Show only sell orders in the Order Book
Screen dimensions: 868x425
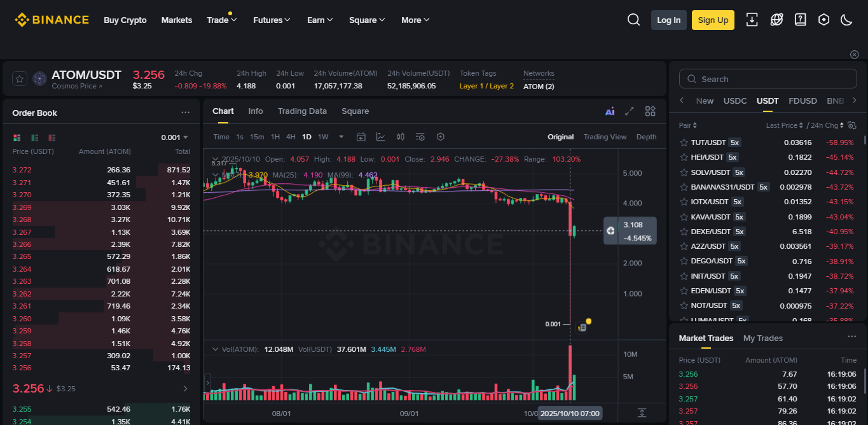(52, 137)
